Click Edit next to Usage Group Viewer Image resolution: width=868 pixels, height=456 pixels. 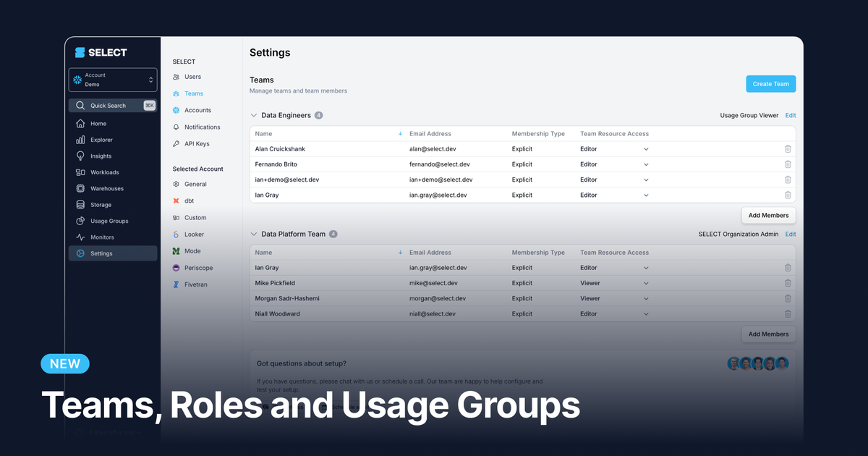[790, 114]
